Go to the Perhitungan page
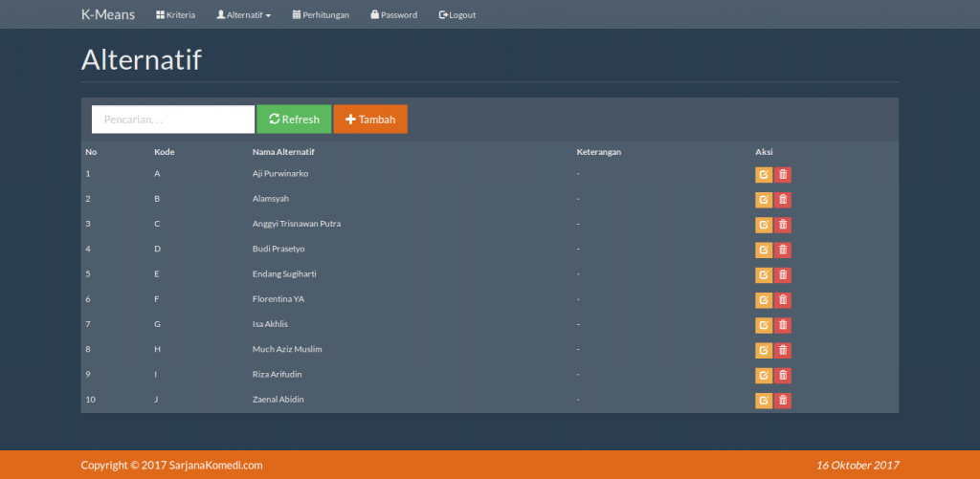The image size is (980, 479). click(321, 15)
